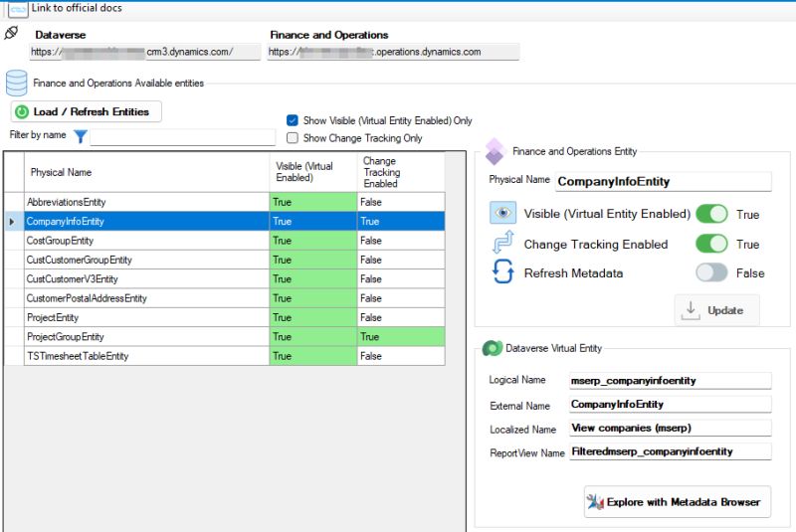Screen dimensions: 796x532
Task: Check Show Change Tracking Only
Action: 292,138
